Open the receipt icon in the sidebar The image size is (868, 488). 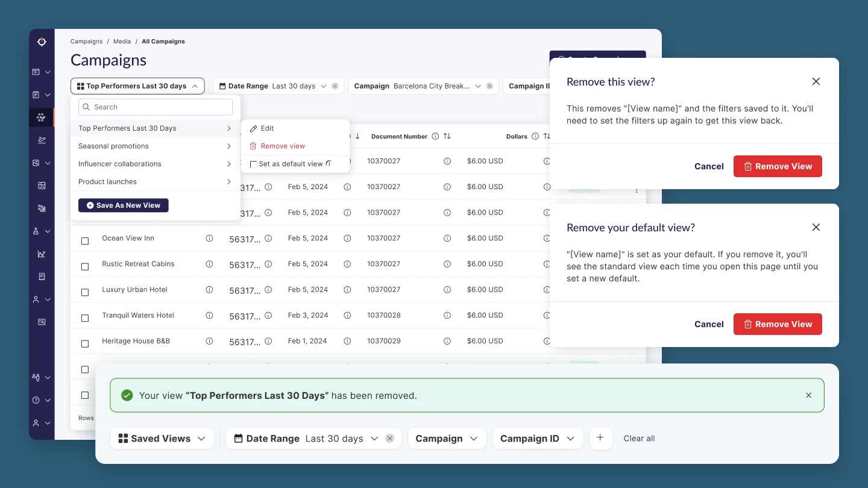click(42, 277)
